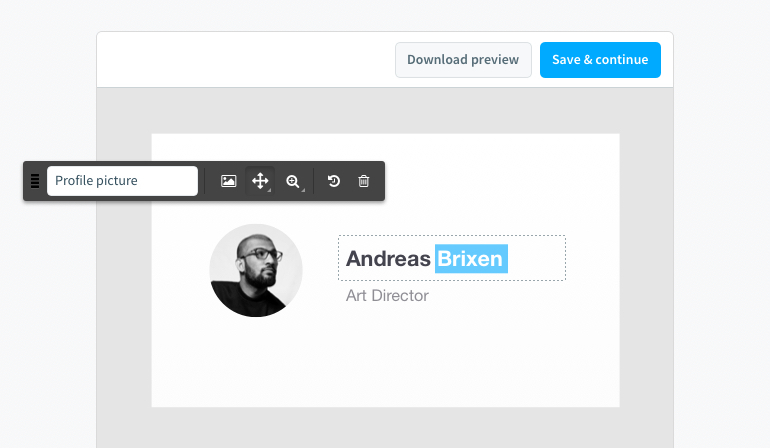Click empty space right of Brixen in name box
Viewport: 770px width, 448px height.
[x=536, y=258]
